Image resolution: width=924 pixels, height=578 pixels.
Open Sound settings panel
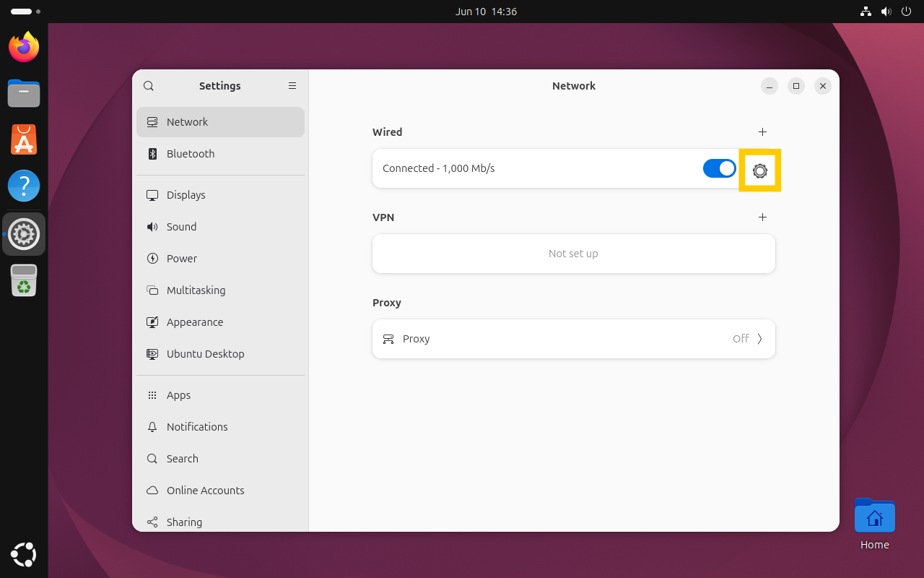[x=220, y=227]
